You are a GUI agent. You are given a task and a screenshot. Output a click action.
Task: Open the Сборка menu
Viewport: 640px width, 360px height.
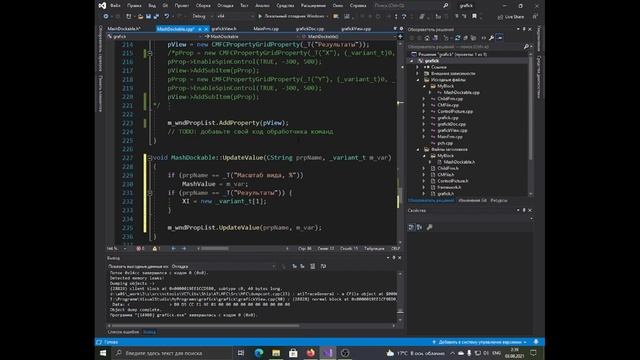point(203,6)
